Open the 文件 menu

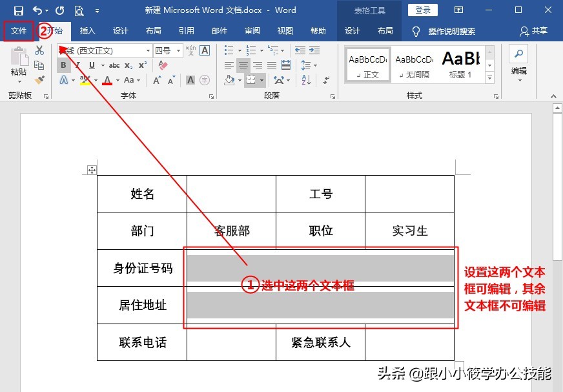(x=18, y=30)
